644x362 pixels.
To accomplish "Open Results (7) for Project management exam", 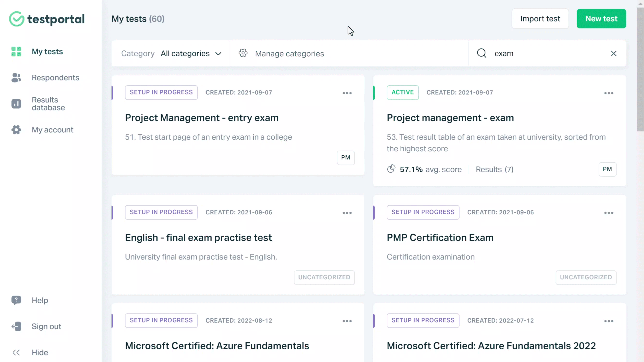I will [494, 169].
